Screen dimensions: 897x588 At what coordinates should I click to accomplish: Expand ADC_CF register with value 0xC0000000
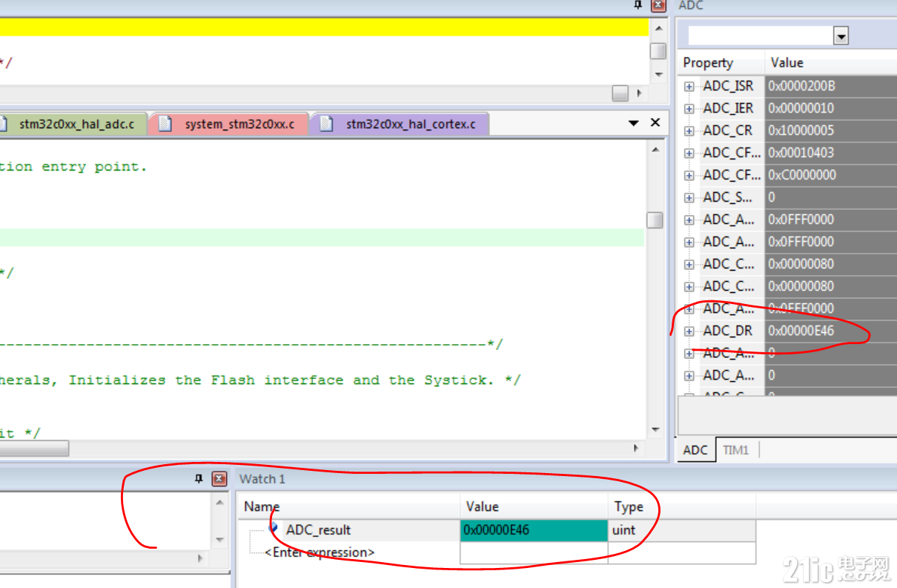pos(689,175)
